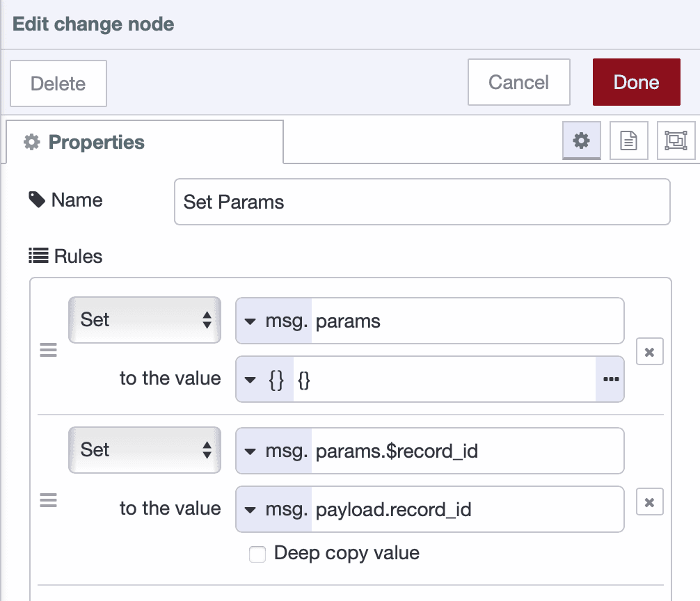Open the node settings gear panel
Viewport: 700px width, 601px height.
click(582, 141)
